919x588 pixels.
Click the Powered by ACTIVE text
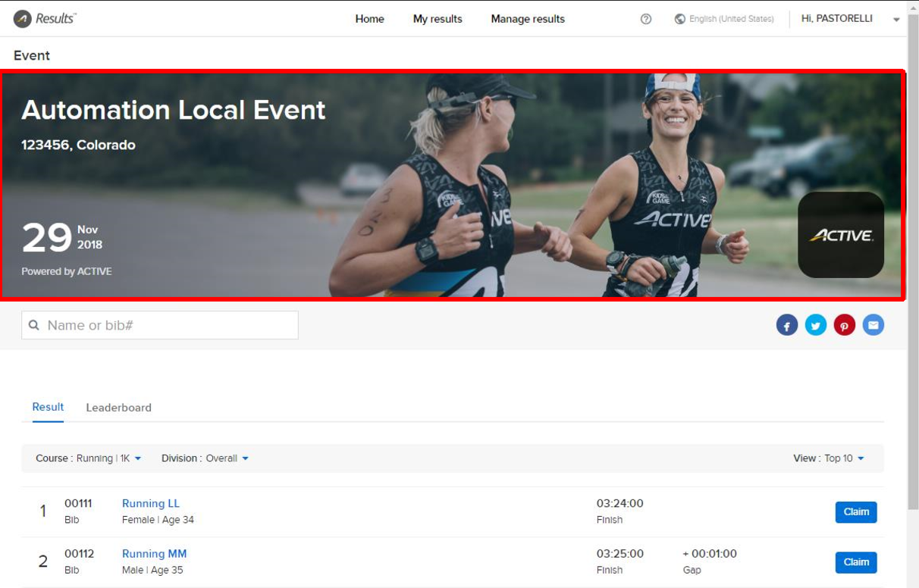67,271
